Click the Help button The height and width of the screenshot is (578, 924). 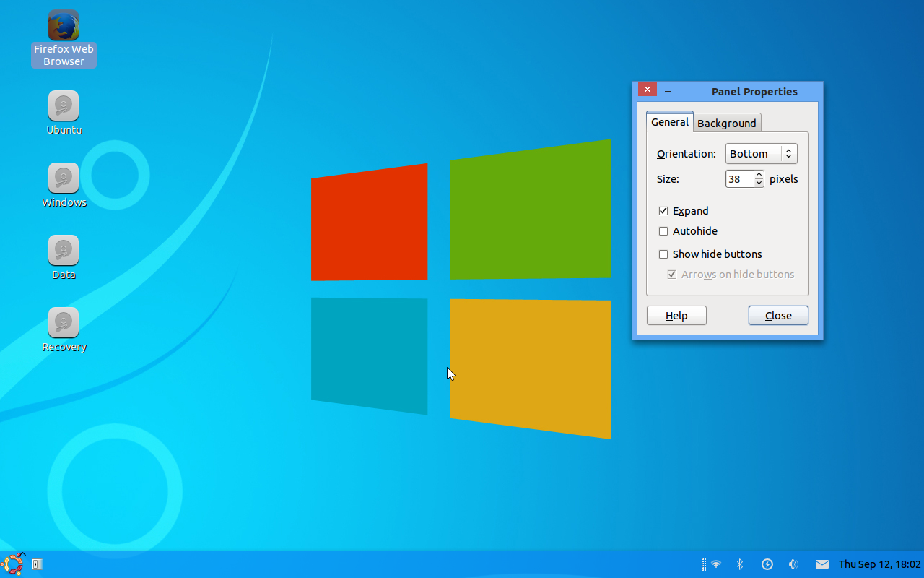point(676,316)
